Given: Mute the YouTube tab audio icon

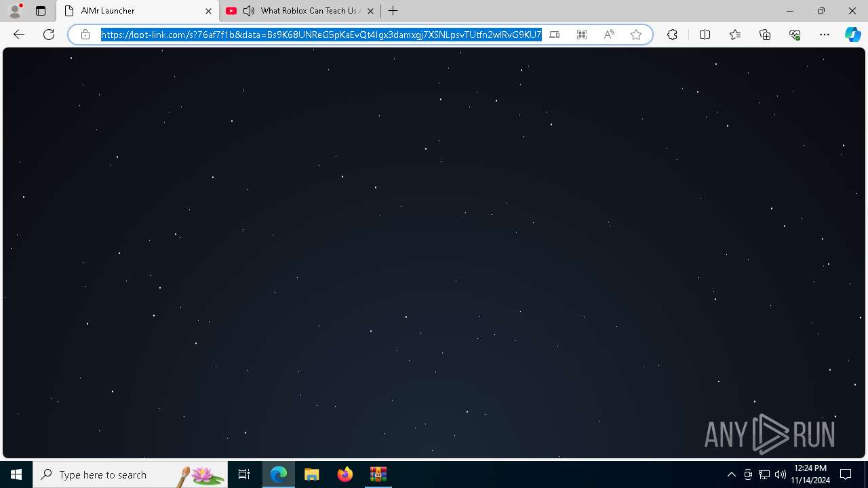Looking at the screenshot, I should click(249, 11).
